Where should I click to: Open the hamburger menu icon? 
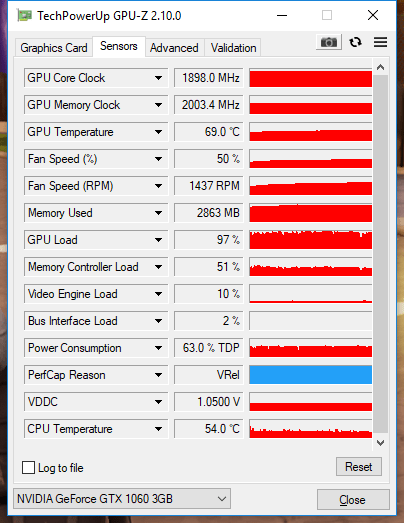[x=380, y=42]
